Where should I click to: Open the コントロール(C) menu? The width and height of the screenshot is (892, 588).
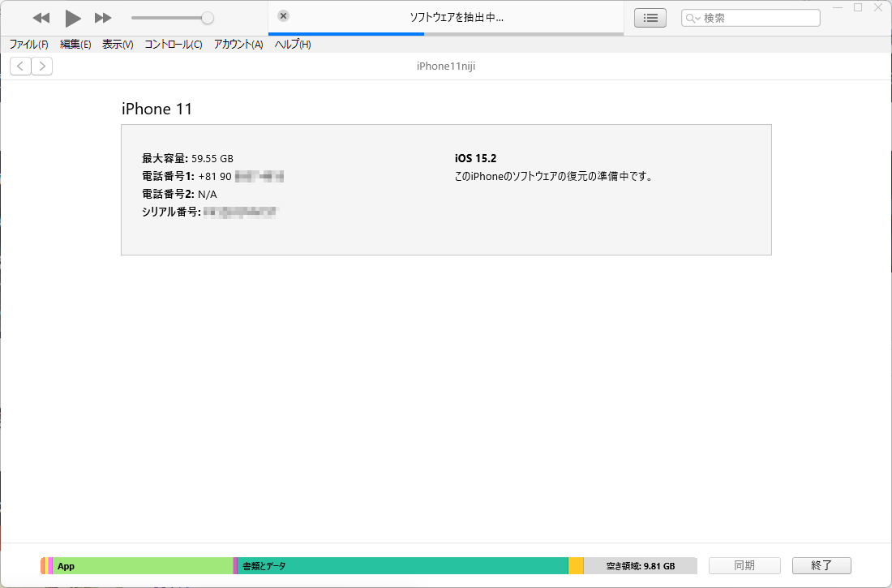pos(174,45)
